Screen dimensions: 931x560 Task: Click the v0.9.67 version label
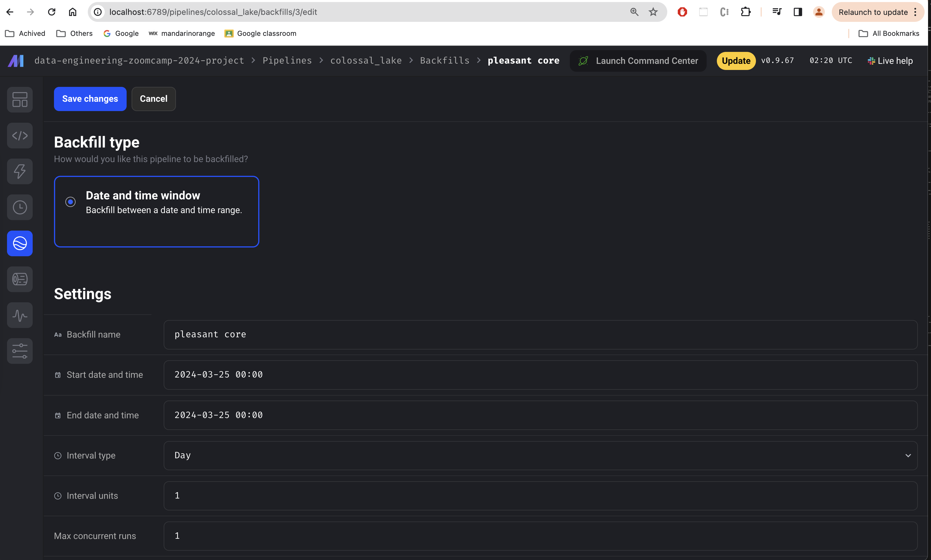point(777,60)
